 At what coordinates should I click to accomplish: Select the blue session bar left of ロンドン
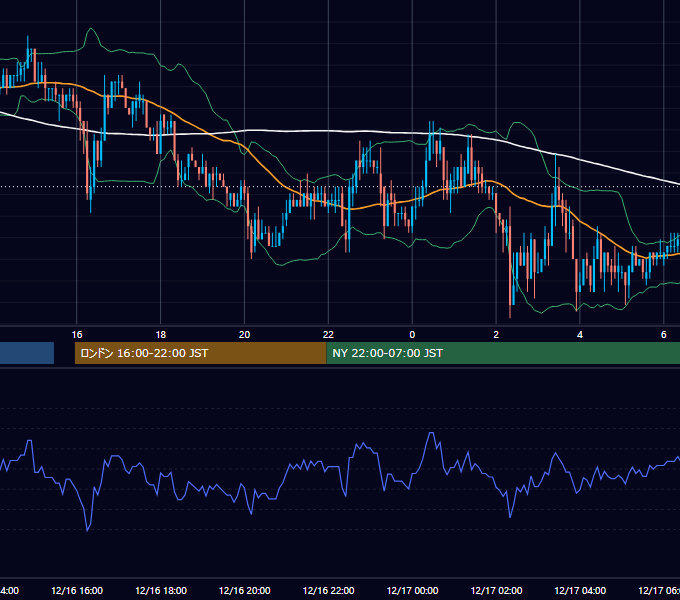tap(27, 353)
